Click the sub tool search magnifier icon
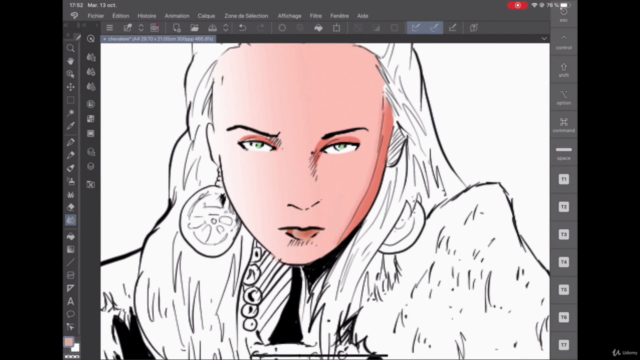 click(x=91, y=39)
